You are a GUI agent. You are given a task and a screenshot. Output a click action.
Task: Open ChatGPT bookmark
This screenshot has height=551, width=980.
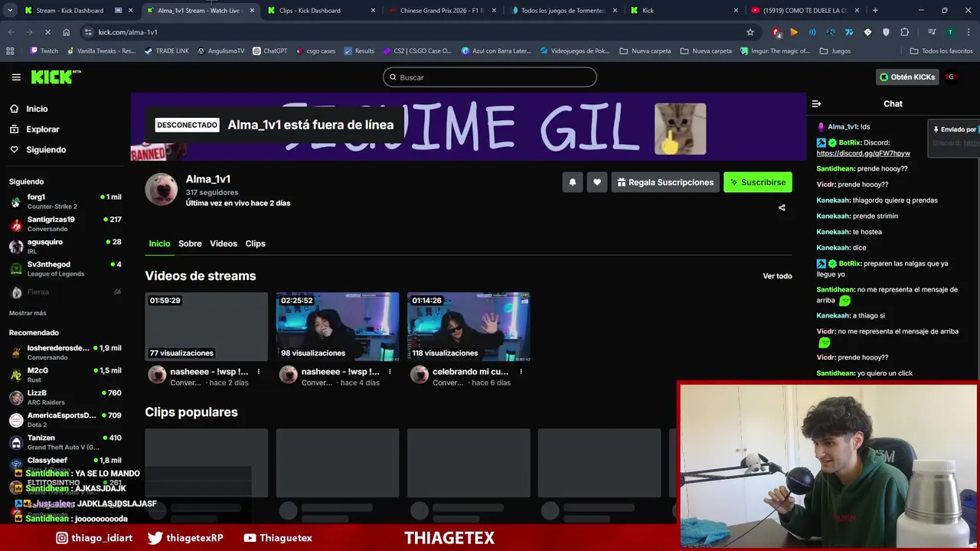[x=269, y=51]
